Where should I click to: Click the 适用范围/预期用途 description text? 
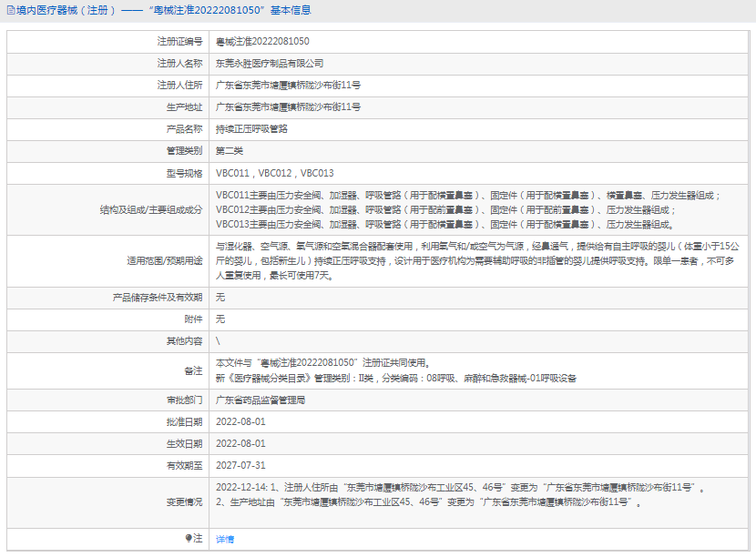pyautogui.click(x=477, y=260)
